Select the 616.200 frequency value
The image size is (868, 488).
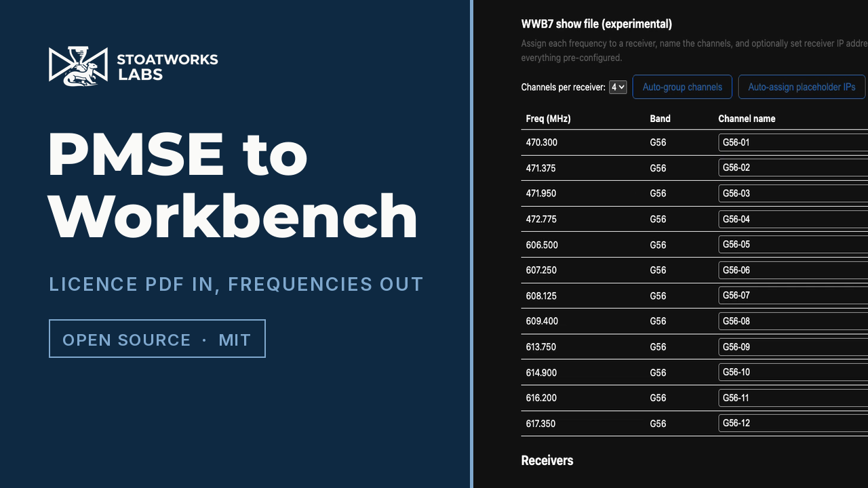541,398
